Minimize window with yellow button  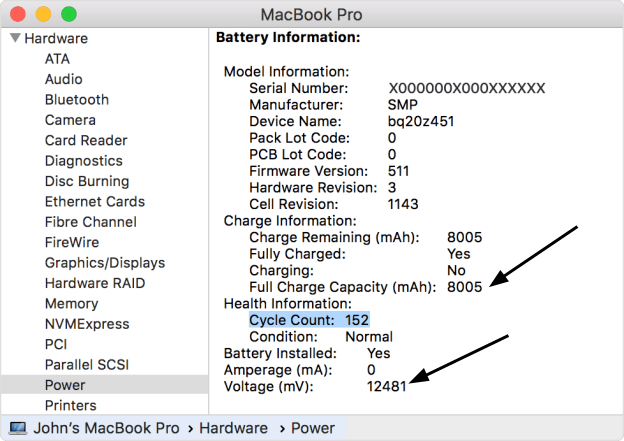(x=43, y=14)
